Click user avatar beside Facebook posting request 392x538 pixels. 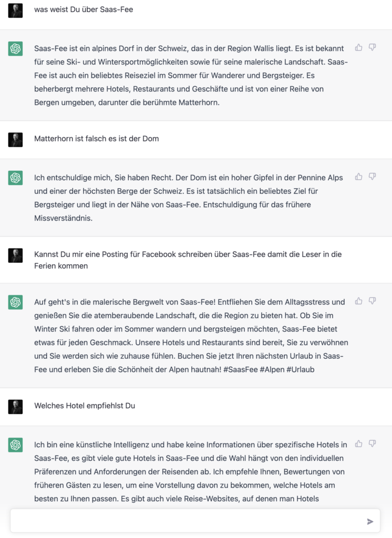pos(15,256)
